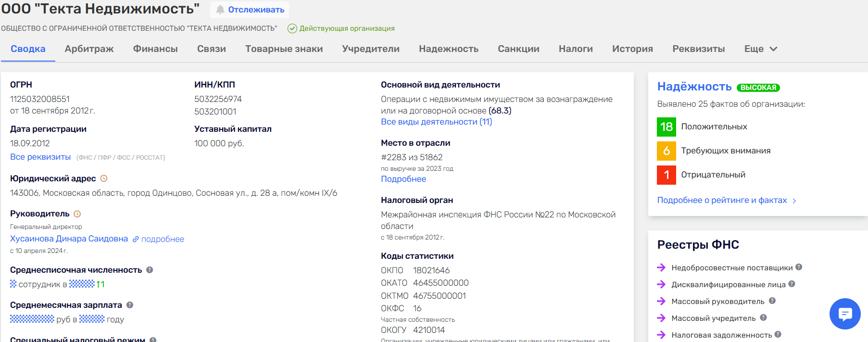Click help icon after Дисквалифицированные лица
The image size is (868, 342).
[x=792, y=284]
